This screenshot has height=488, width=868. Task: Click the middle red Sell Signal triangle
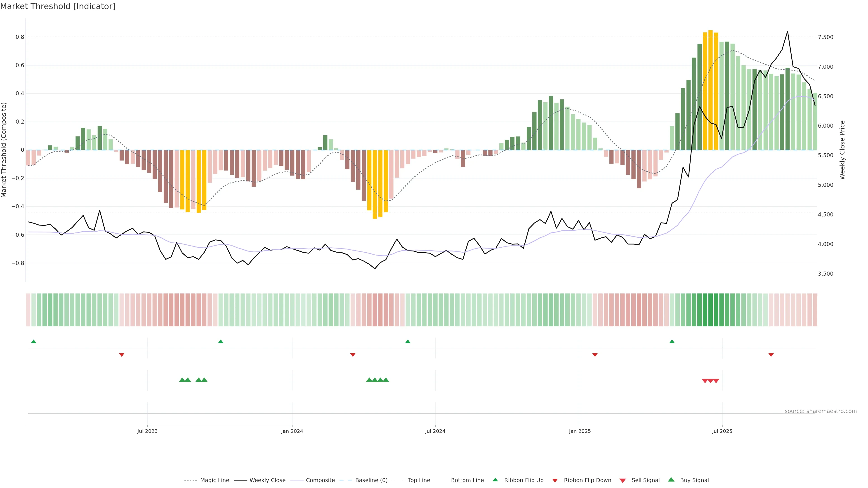click(x=710, y=381)
